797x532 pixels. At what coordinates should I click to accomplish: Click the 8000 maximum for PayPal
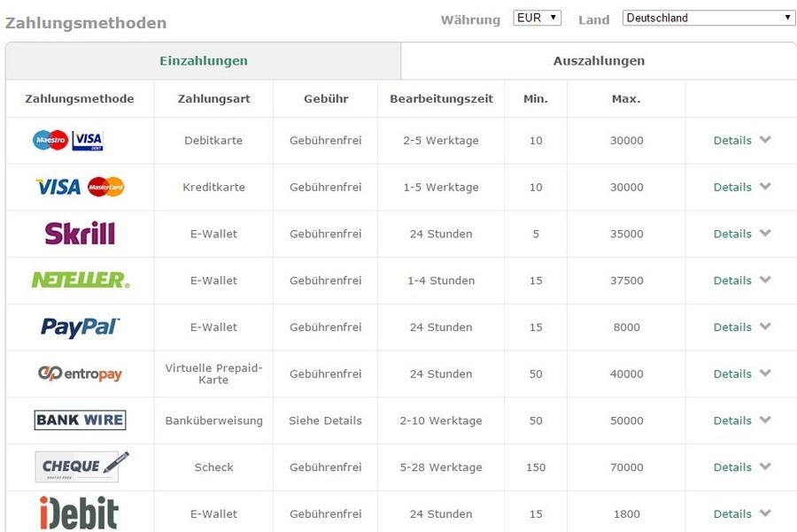pyautogui.click(x=627, y=328)
